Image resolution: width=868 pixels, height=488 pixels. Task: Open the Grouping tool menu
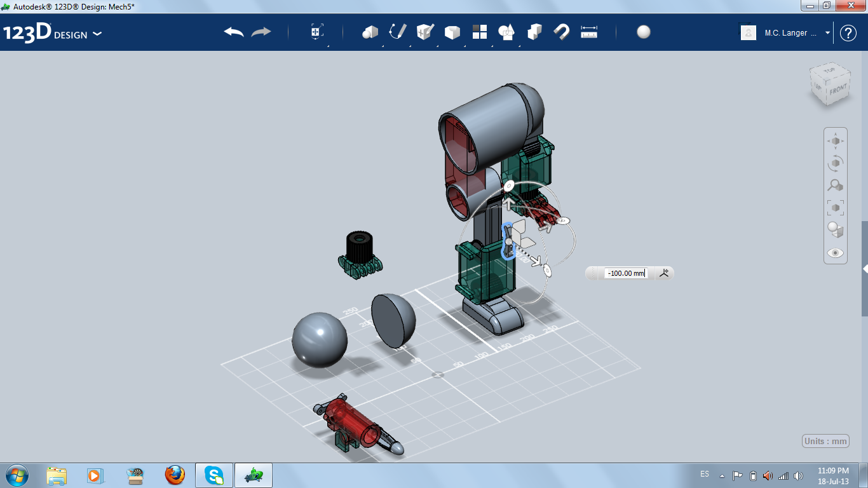click(506, 32)
